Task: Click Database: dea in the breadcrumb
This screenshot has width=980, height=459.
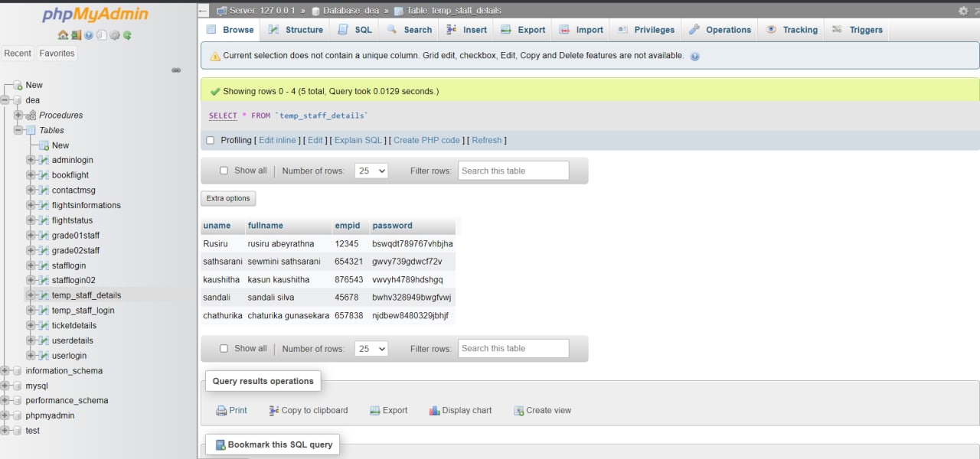Action: point(350,11)
